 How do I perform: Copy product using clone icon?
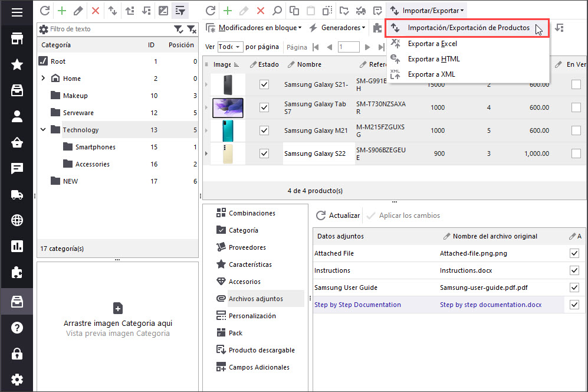[294, 11]
